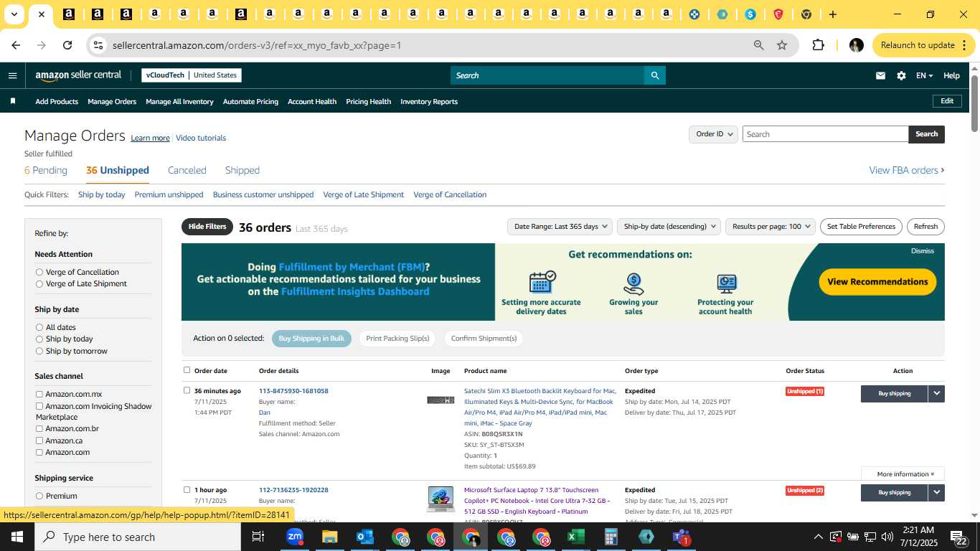This screenshot has height=551, width=980.
Task: Open order link 112-7136235-1920228
Action: pos(293,490)
